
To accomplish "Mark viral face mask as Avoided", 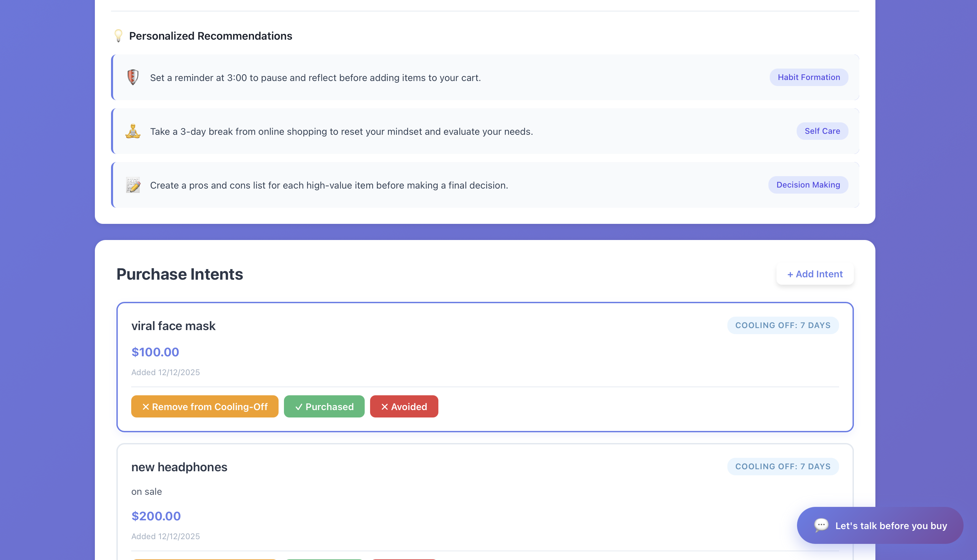I will (403, 406).
